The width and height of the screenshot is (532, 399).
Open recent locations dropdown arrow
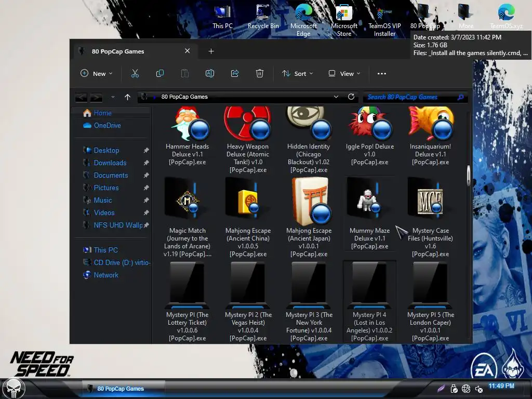(x=113, y=97)
